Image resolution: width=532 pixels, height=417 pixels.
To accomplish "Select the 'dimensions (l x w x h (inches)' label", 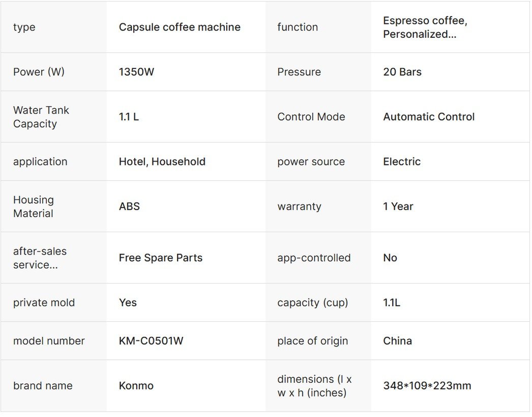I will click(314, 385).
